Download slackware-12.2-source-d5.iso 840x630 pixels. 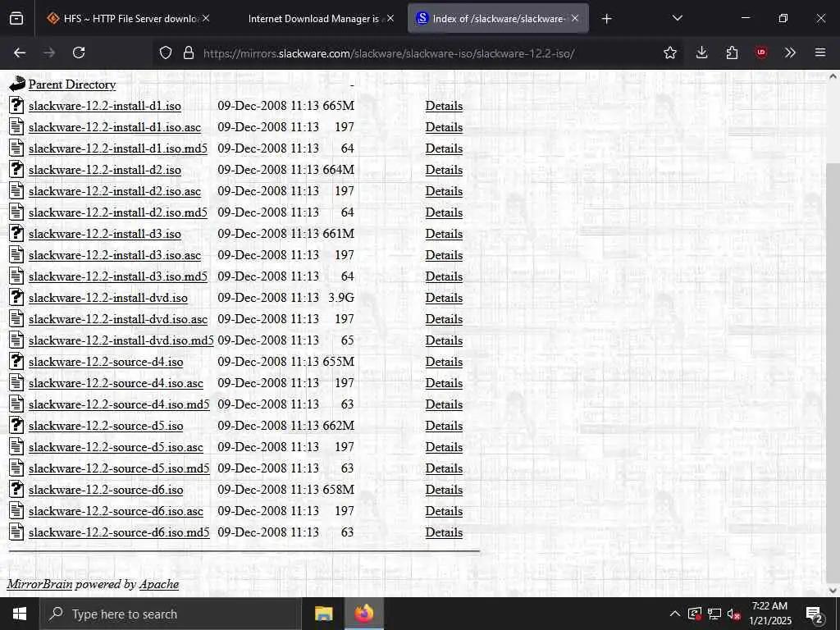pos(106,426)
